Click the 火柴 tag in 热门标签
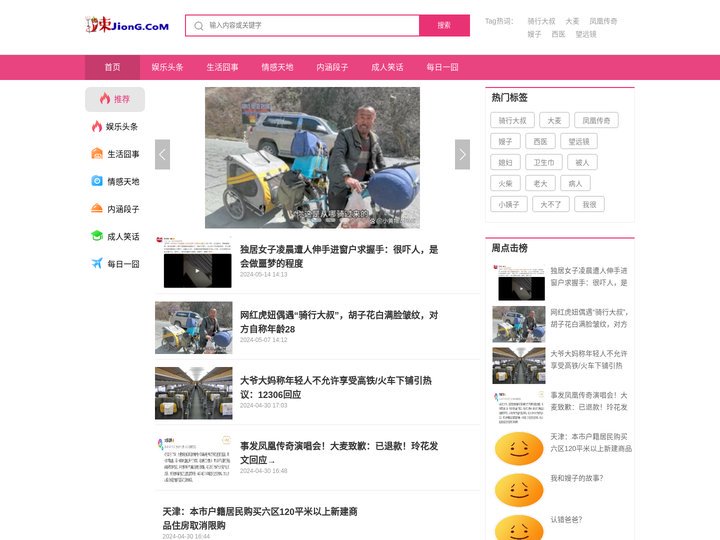This screenshot has height=540, width=720. 505,183
